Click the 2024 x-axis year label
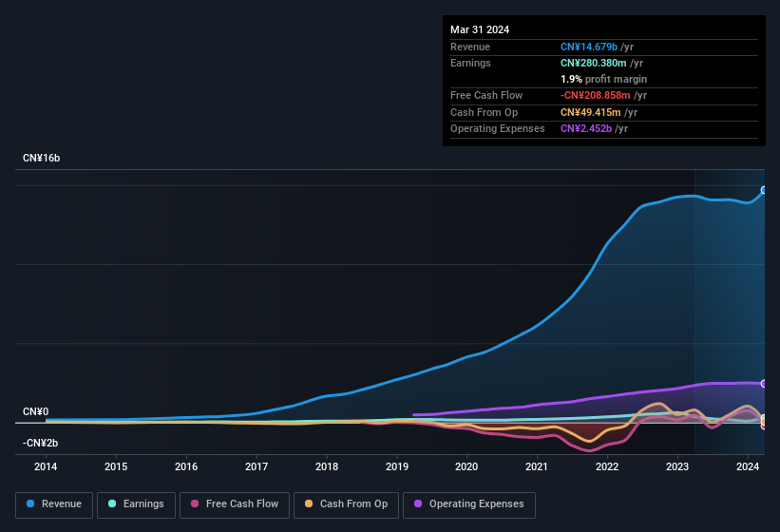Screen dimensions: 780x532 click(x=747, y=466)
